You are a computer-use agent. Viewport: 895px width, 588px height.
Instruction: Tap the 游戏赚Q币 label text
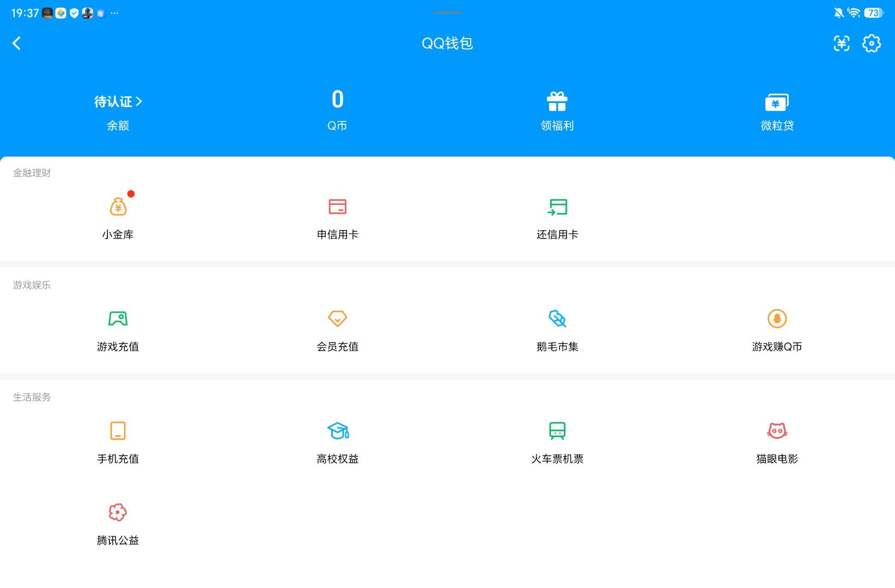777,347
